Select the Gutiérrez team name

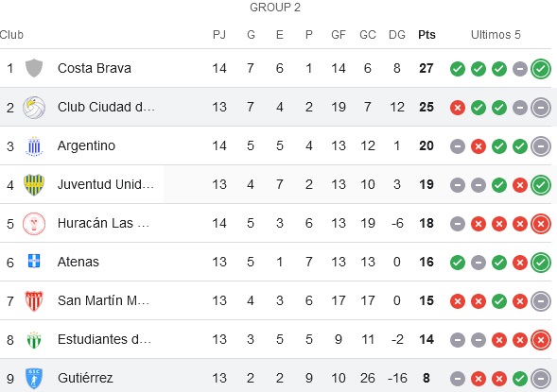pyautogui.click(x=85, y=378)
